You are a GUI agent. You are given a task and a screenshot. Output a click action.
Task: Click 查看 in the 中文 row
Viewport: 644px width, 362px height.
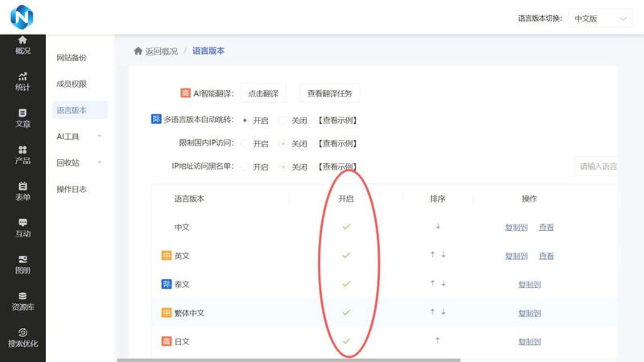[x=547, y=227]
